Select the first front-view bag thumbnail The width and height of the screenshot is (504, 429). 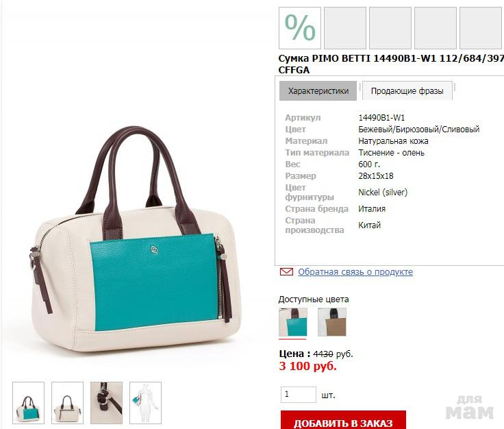click(x=28, y=403)
